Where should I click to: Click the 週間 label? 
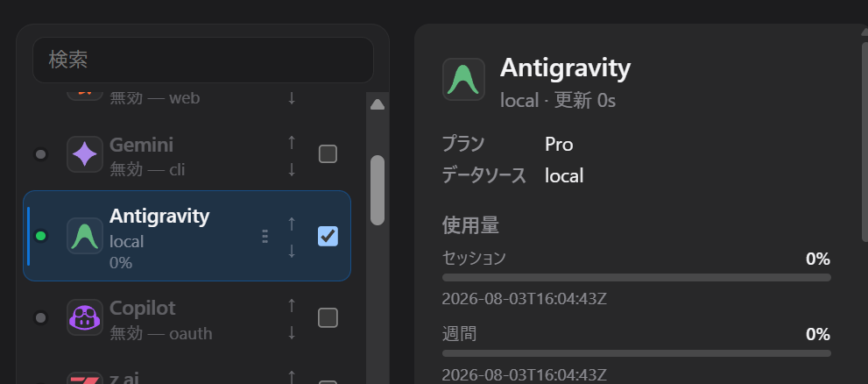click(x=460, y=333)
